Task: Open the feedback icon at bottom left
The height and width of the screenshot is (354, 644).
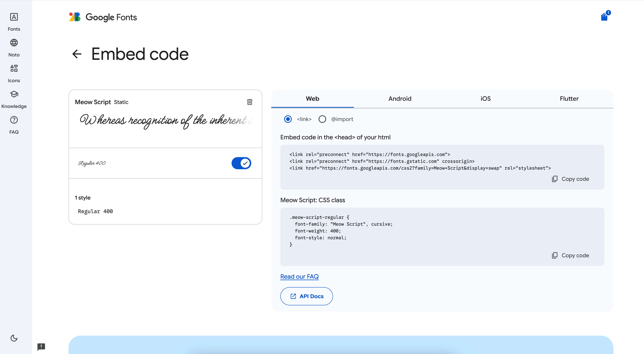Action: (41, 347)
